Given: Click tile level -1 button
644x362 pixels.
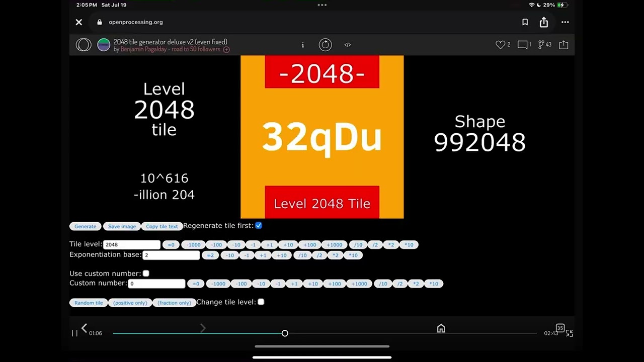Looking at the screenshot, I should 253,245.
